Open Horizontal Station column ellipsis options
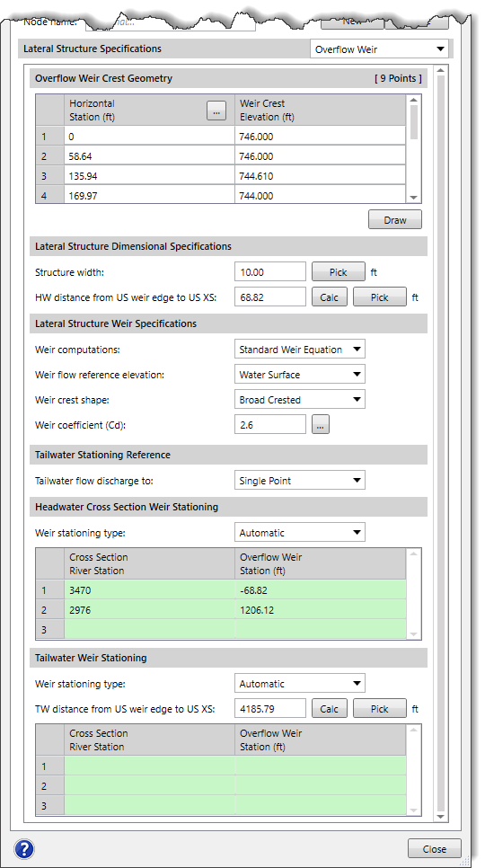 coord(216,111)
